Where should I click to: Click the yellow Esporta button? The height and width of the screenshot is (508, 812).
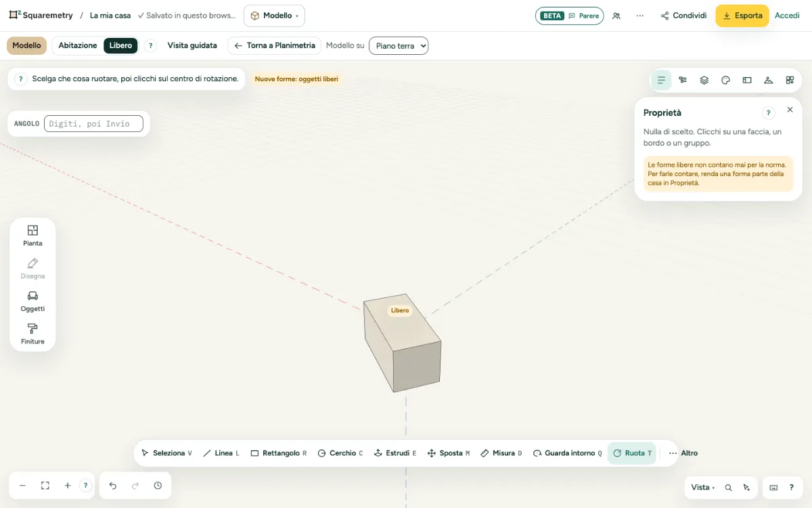[x=742, y=16]
